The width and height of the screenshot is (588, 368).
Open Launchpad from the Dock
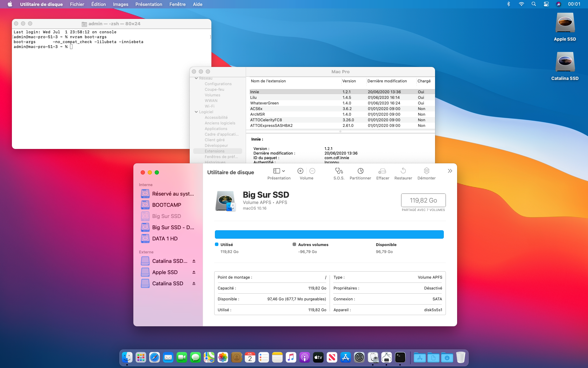click(x=141, y=357)
